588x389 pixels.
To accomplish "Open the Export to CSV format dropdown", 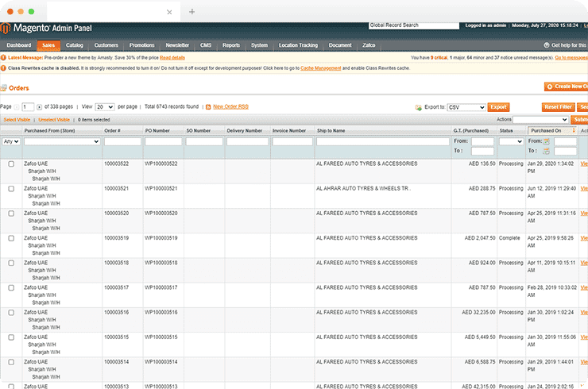I will click(x=466, y=107).
